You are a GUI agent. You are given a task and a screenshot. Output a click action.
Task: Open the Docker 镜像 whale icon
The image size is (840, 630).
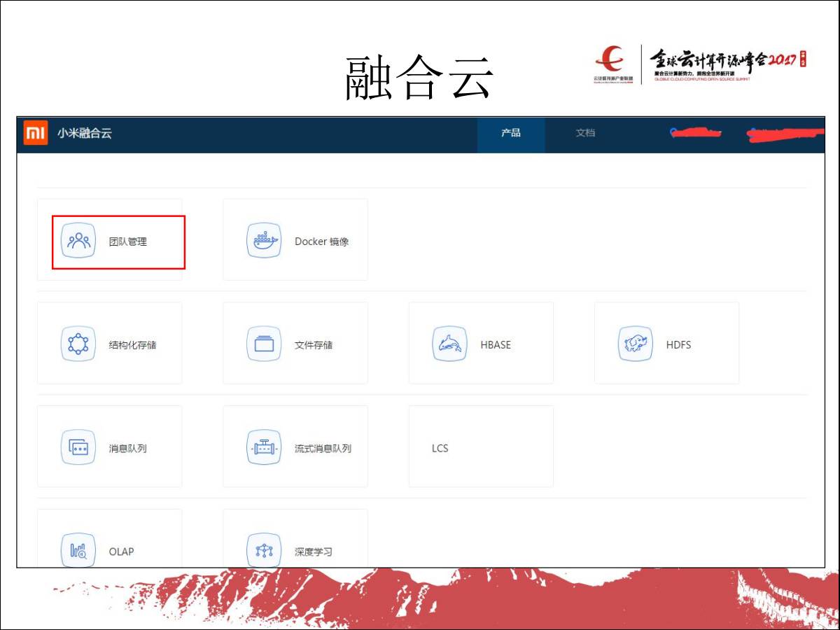(x=264, y=241)
